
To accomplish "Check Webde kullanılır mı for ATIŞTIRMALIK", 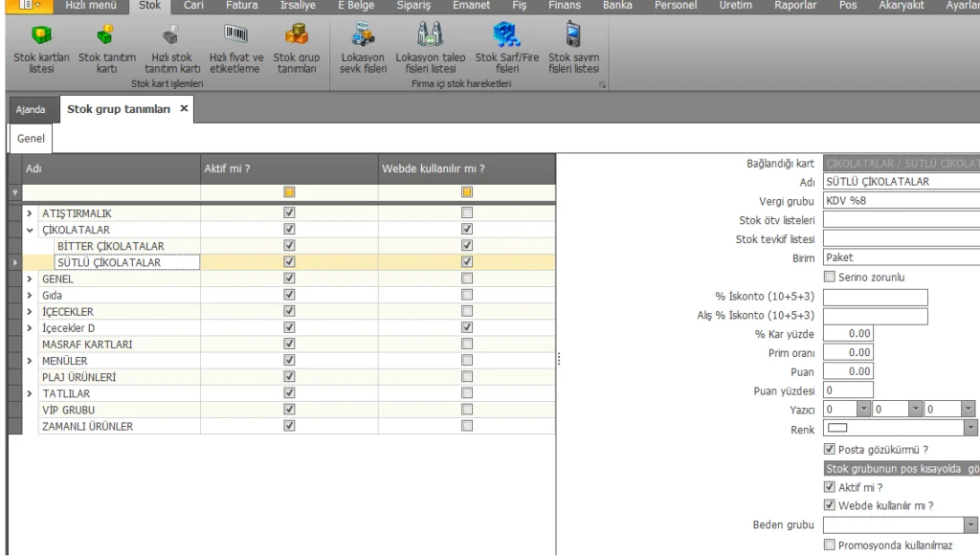I will coord(467,212).
